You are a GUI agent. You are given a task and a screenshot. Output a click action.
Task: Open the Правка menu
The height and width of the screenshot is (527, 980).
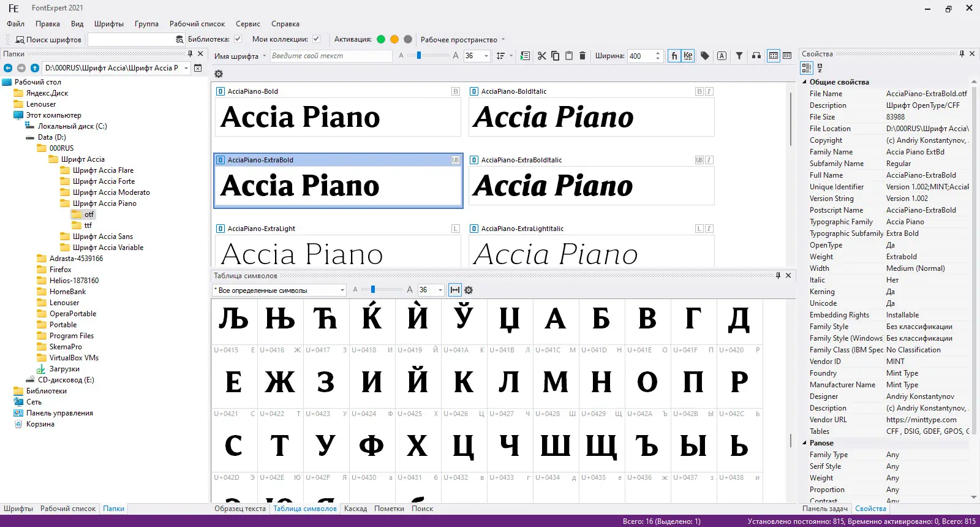48,24
